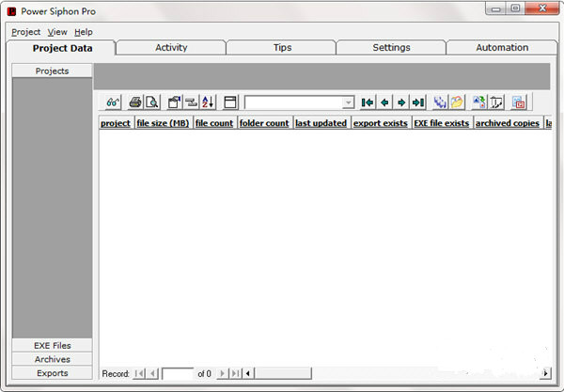Open the Help menu

pos(84,32)
